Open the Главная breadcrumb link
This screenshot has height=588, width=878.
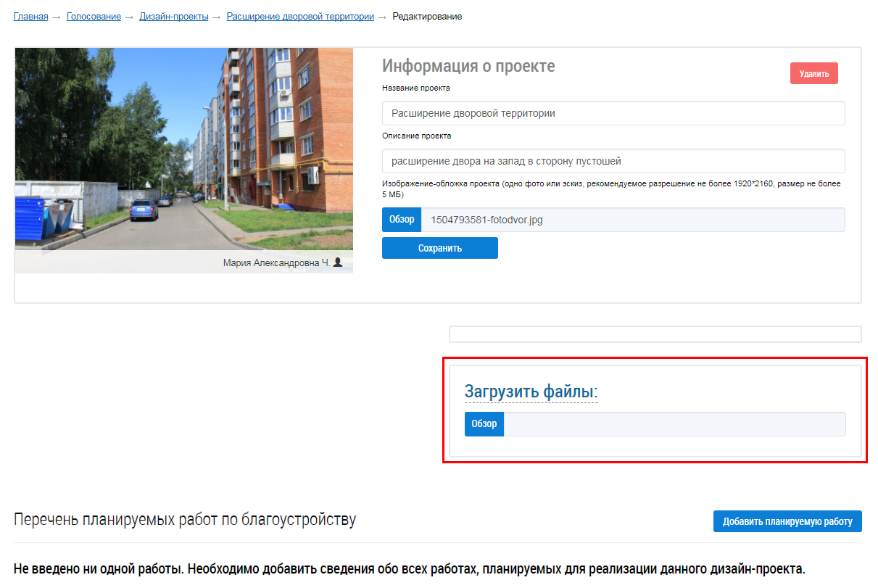tap(31, 16)
